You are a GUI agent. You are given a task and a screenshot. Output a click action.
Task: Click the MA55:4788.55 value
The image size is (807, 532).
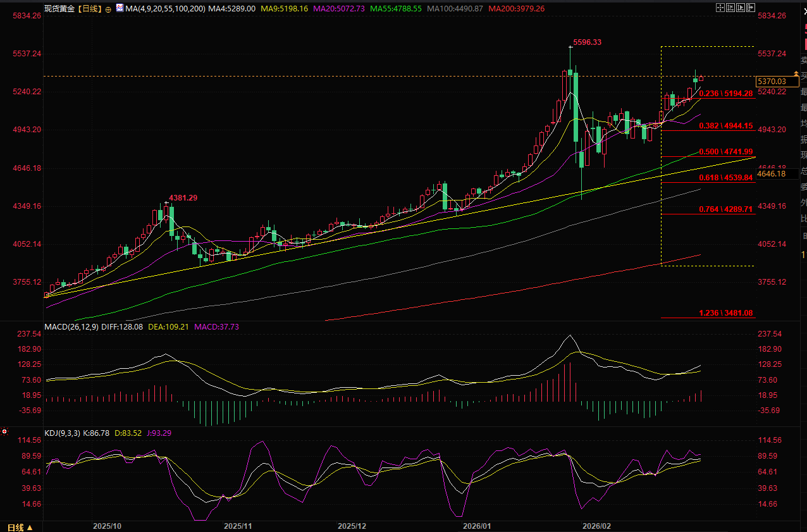[396, 9]
